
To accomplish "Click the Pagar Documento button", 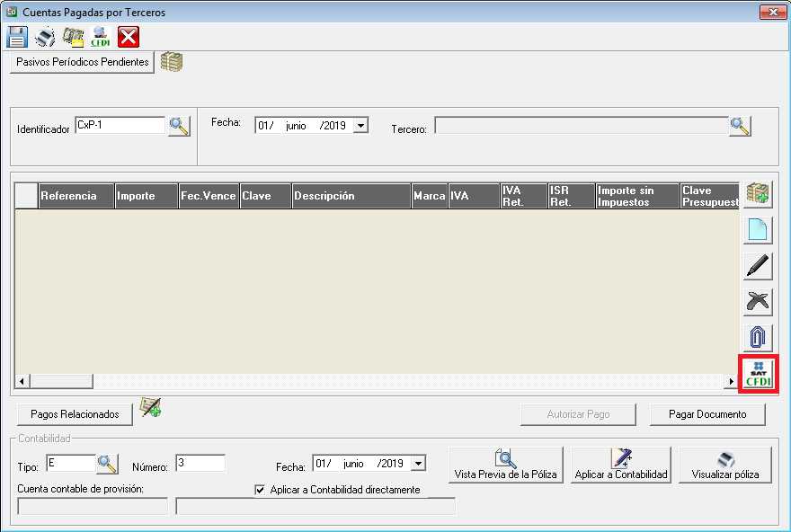I will click(x=707, y=414).
